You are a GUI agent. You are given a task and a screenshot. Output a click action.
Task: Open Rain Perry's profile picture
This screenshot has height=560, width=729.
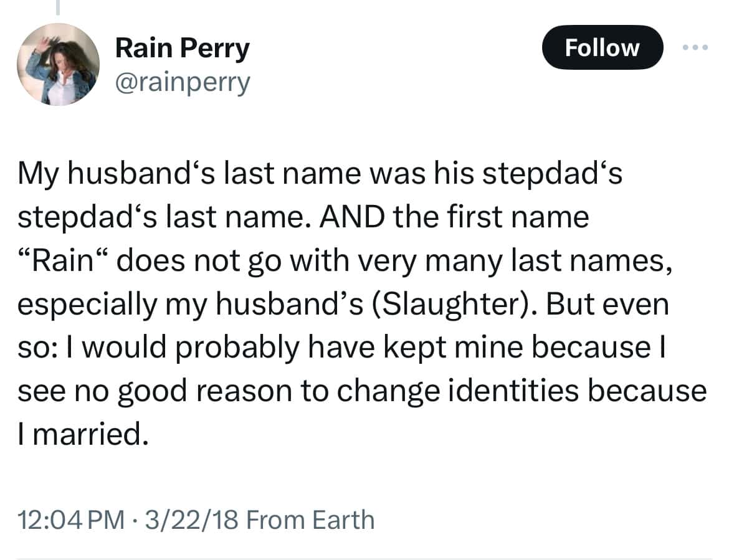point(58,64)
